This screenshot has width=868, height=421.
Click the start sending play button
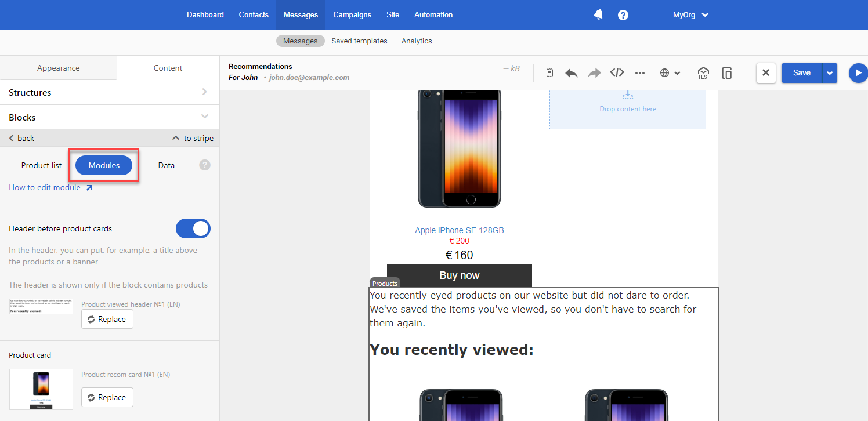[x=858, y=73]
